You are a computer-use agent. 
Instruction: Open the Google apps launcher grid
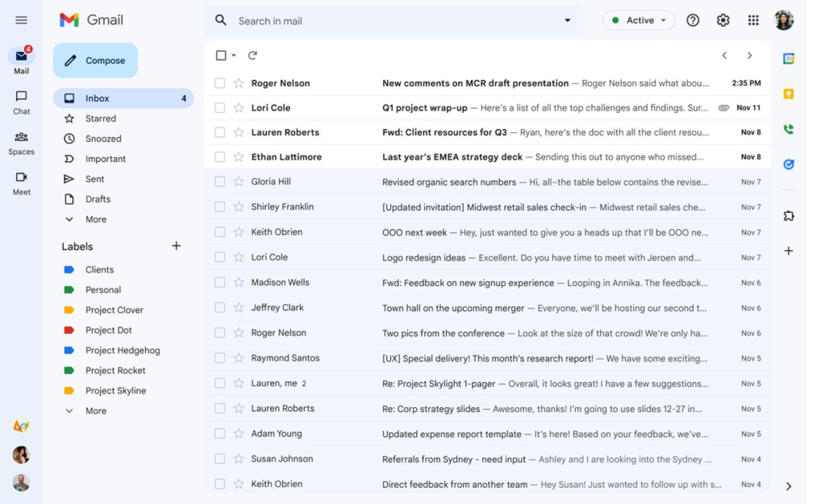[x=751, y=20]
